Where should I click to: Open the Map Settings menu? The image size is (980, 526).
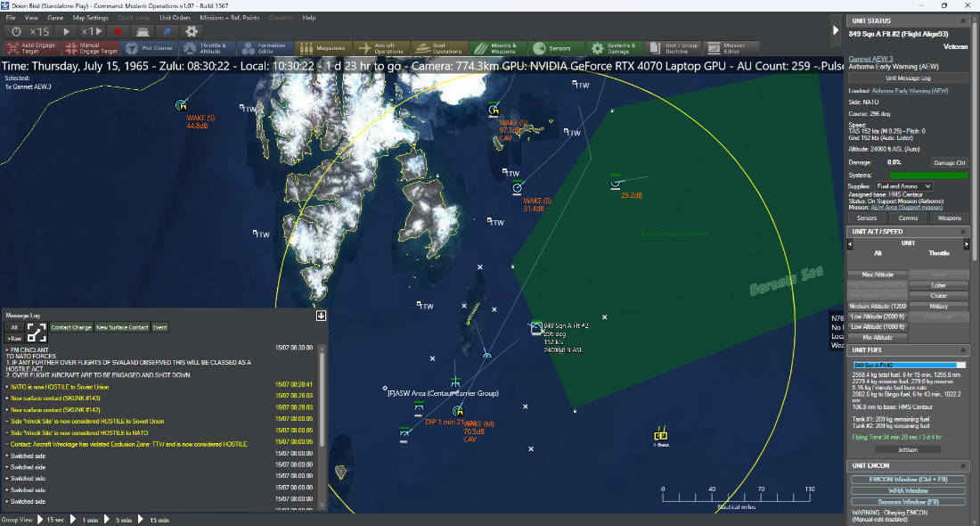pos(91,18)
